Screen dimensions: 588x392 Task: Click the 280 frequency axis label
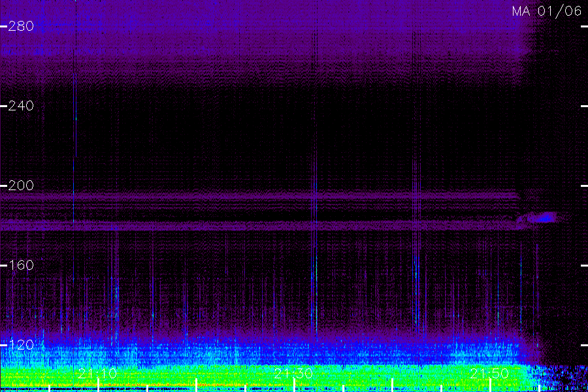[21, 26]
